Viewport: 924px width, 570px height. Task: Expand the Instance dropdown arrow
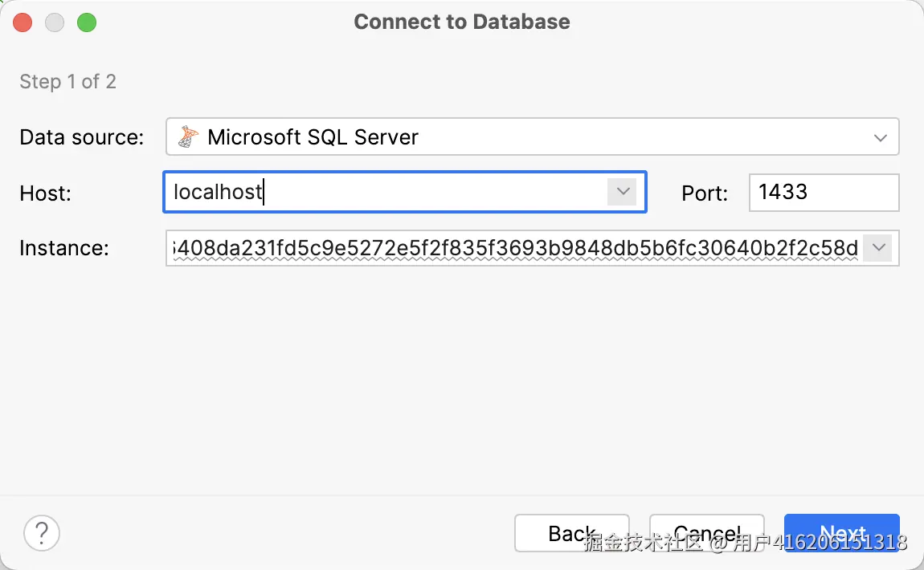[879, 248]
